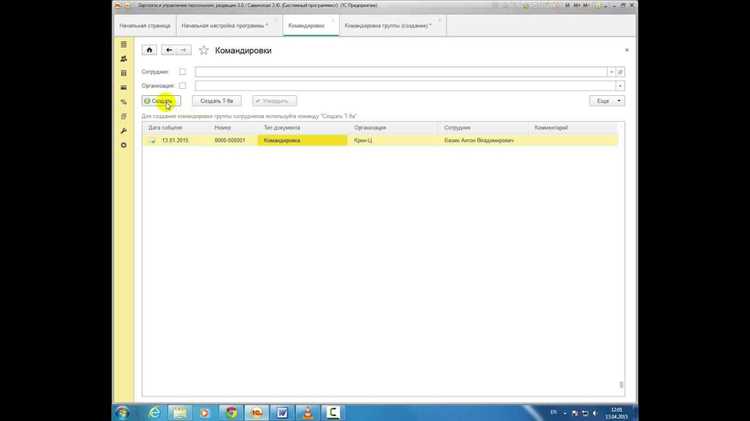The width and height of the screenshot is (750, 421).
Task: Select the date cell 13.01.2015
Action: (175, 140)
